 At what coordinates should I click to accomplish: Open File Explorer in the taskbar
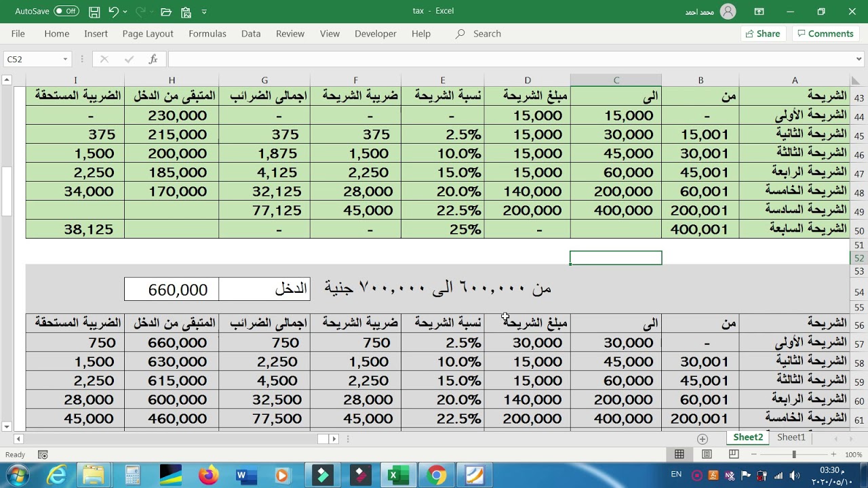(94, 475)
